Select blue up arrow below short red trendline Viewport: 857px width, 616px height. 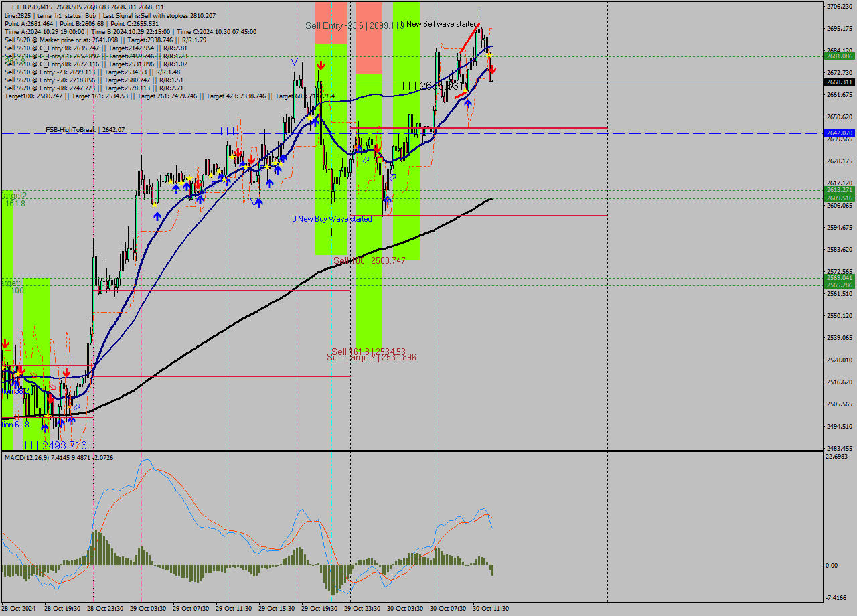(468, 103)
